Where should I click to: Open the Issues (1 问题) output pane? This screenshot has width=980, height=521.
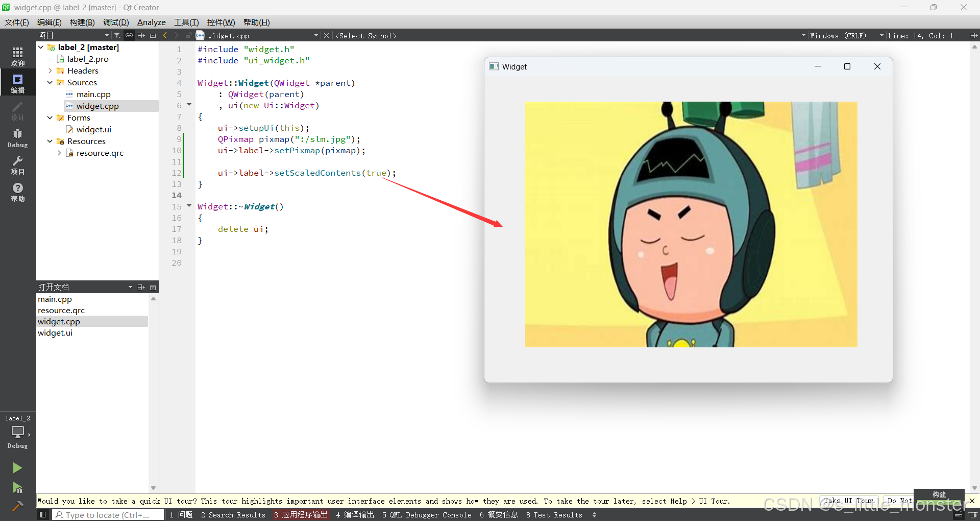pyautogui.click(x=181, y=515)
